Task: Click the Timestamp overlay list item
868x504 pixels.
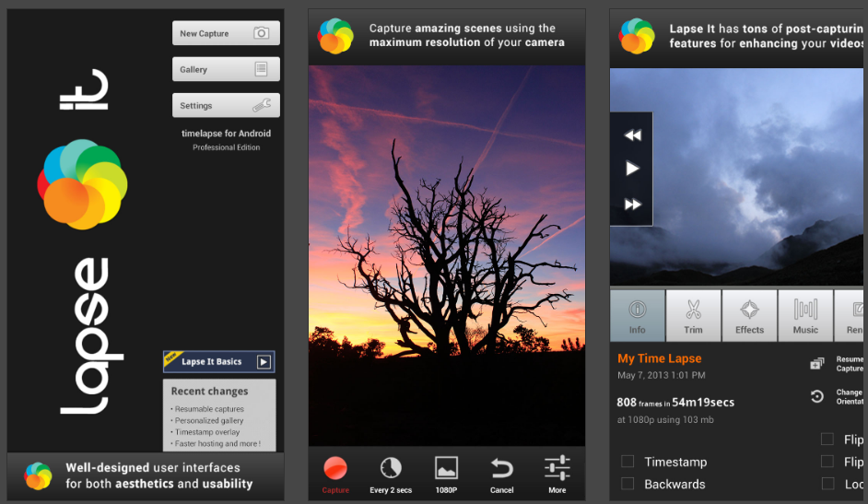Action: (x=206, y=432)
